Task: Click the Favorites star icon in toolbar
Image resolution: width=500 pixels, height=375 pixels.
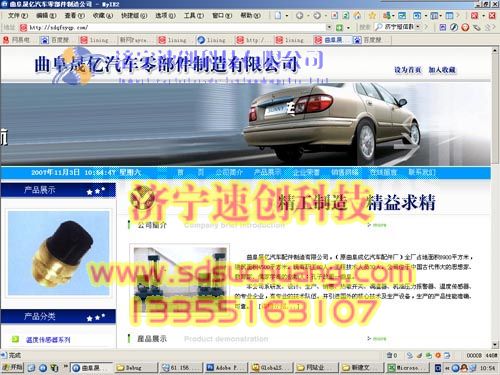Action: click(372, 16)
